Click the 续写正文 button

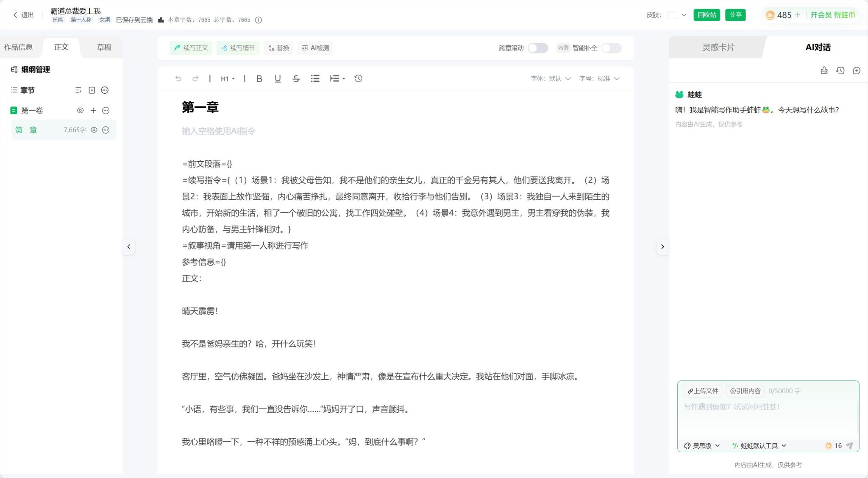(191, 48)
